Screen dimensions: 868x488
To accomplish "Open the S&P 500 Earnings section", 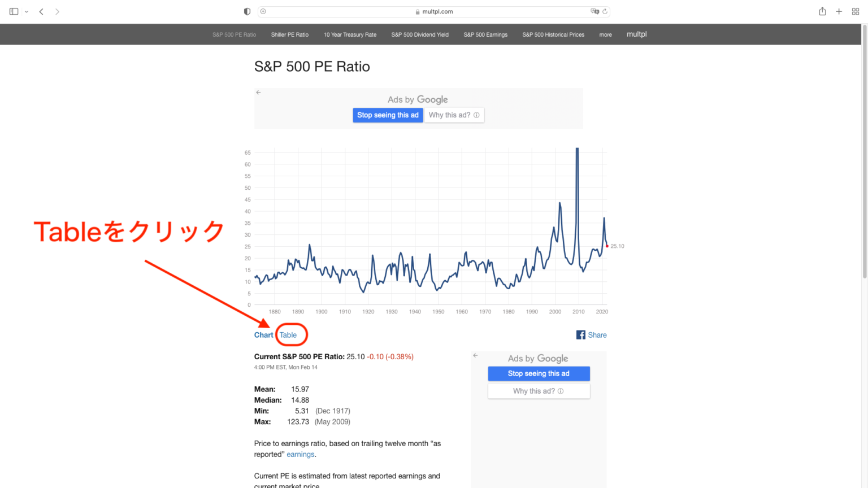I will [485, 34].
